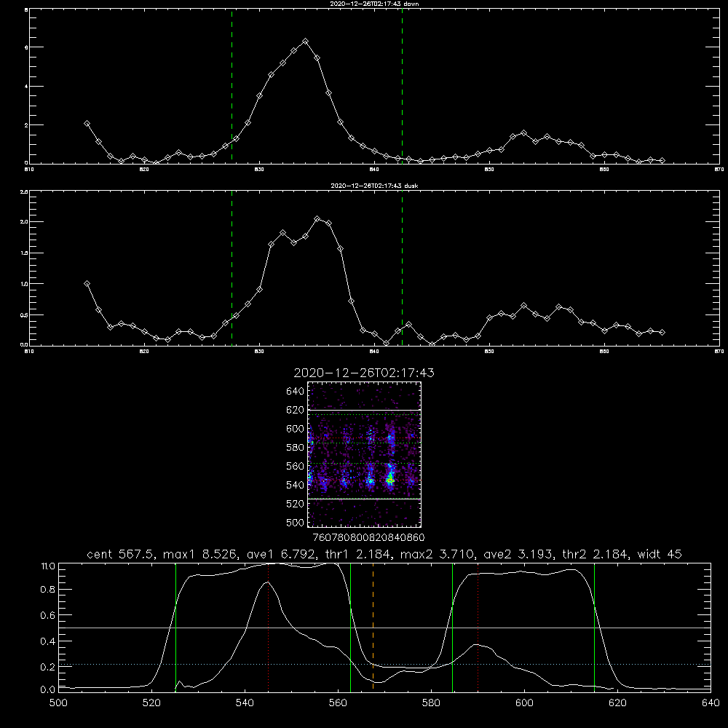This screenshot has height=728, width=728.
Task: Click the orange dashed center line in bottom plot
Action: (x=373, y=628)
